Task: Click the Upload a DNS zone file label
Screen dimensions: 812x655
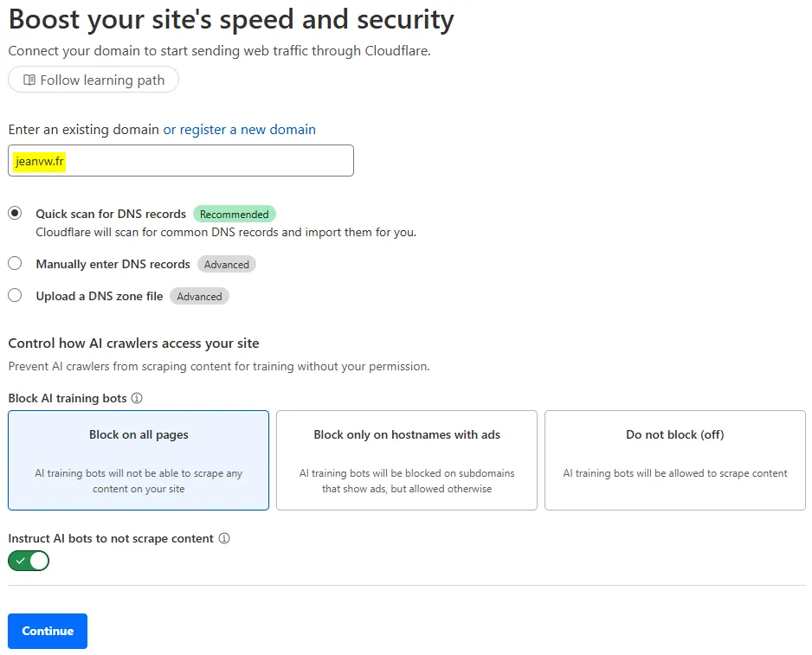Action: (x=100, y=296)
